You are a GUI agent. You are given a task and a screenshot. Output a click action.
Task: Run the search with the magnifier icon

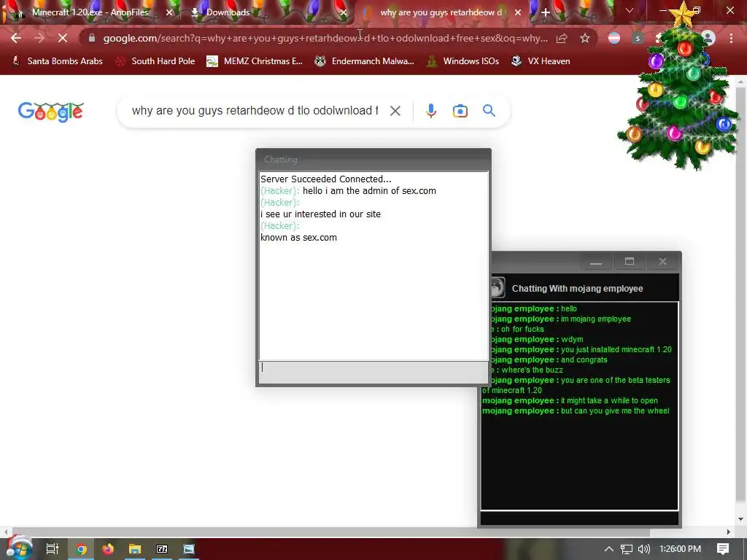489,111
